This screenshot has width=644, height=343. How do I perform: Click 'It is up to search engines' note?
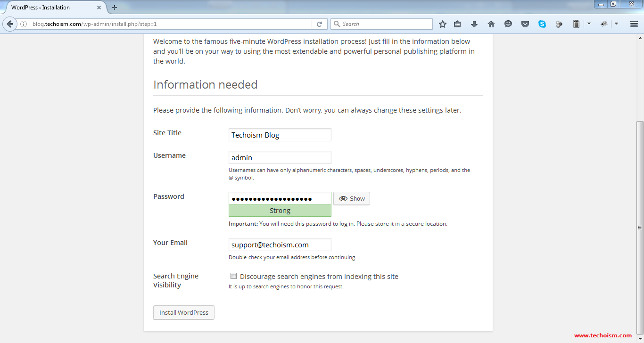pos(286,286)
